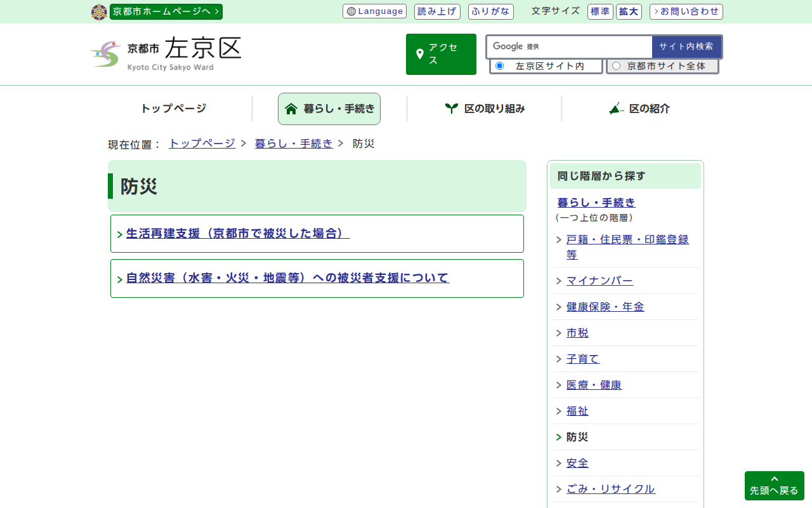Image resolution: width=812 pixels, height=508 pixels.
Task: Expand the マイナンバー sidebar entry
Action: tap(599, 281)
